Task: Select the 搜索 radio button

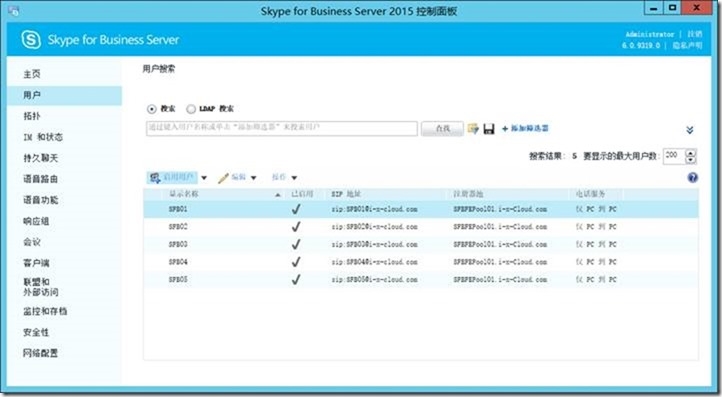Action: click(151, 109)
